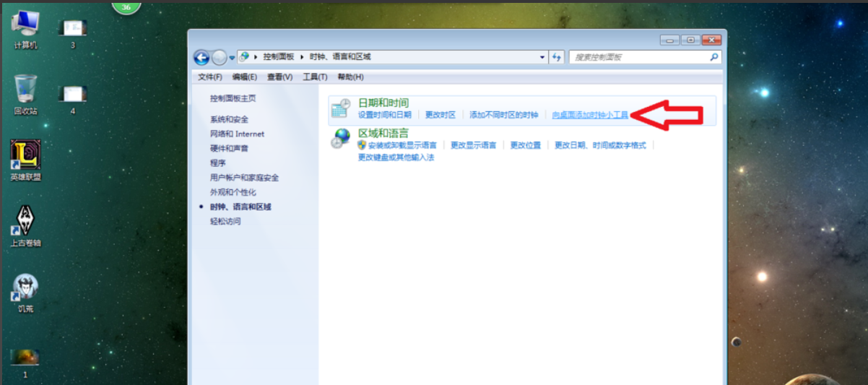Click the Date and Time clock icon
The height and width of the screenshot is (385, 868).
click(x=341, y=108)
